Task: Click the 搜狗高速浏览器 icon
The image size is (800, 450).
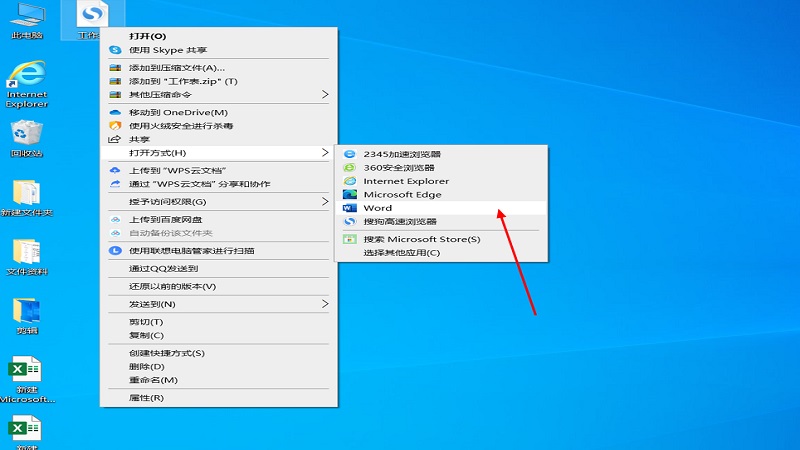Action: 349,221
